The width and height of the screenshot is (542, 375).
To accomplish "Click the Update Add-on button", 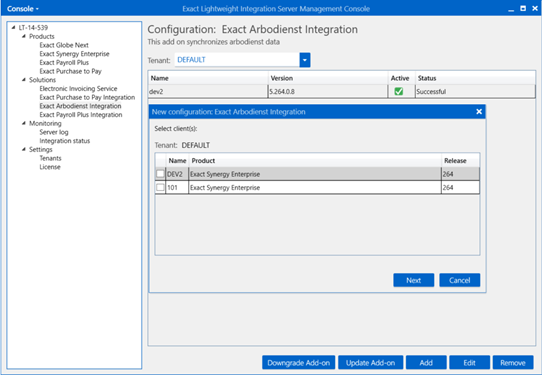I will 370,363.
